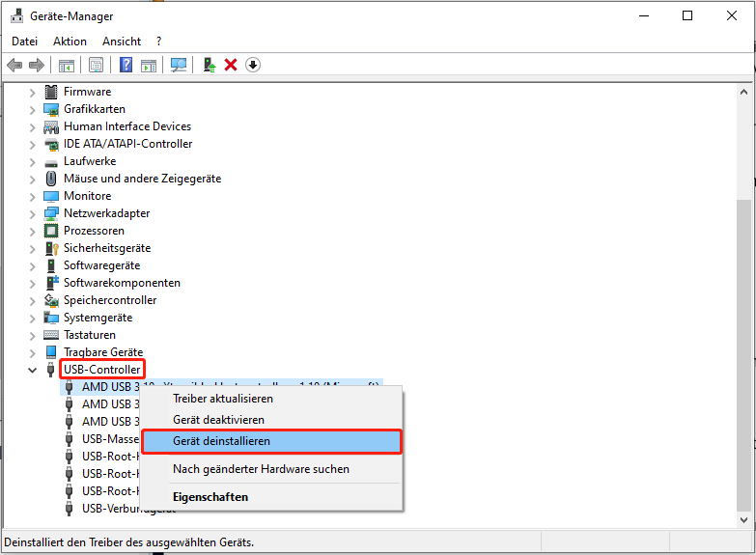Maximize the Geräte-Manager window
This screenshot has height=555, width=756.
687,15
